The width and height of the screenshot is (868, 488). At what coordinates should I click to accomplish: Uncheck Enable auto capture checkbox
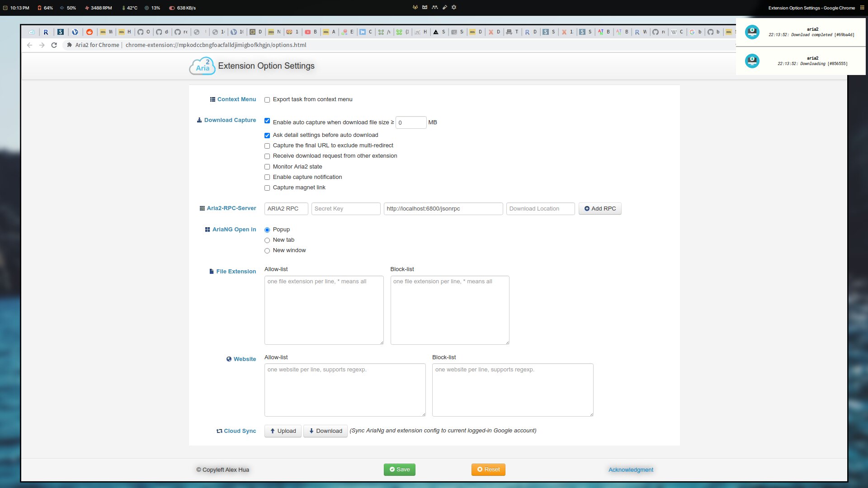pos(267,121)
